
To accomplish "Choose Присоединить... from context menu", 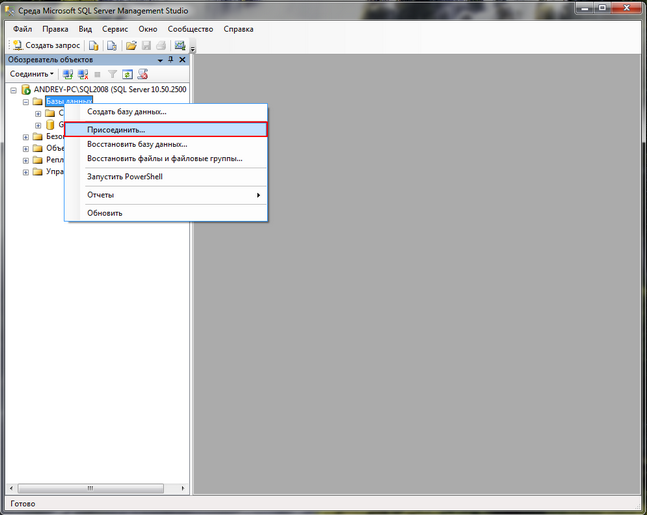I will pos(166,130).
